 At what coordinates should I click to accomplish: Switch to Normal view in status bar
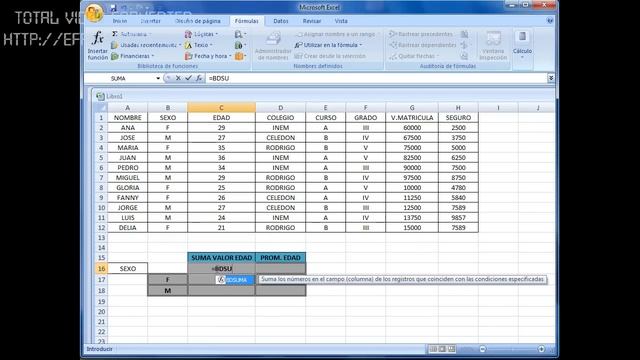433,349
